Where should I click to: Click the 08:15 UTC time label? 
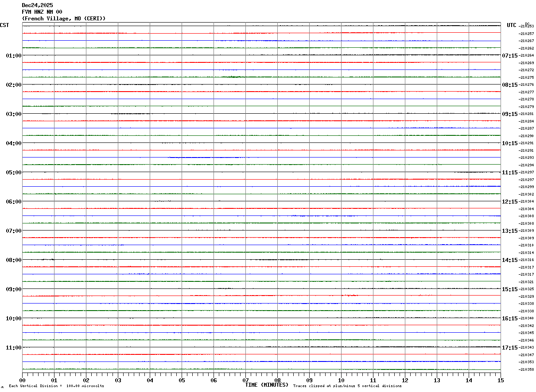point(509,85)
